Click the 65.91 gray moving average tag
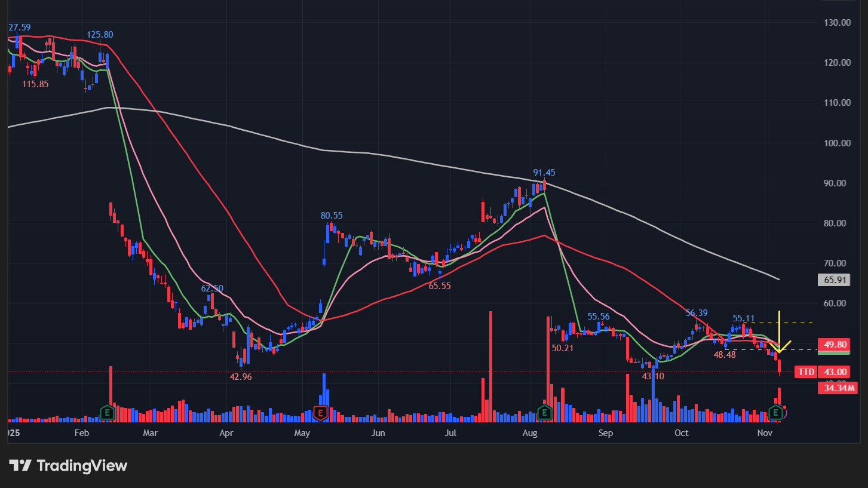 (x=833, y=280)
